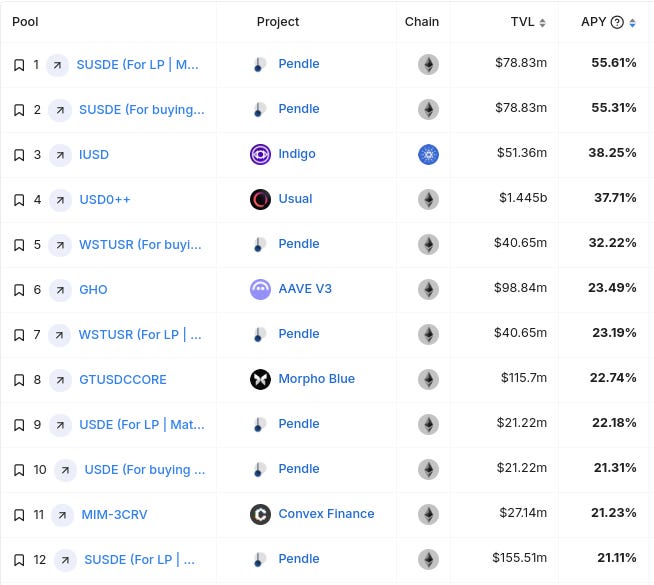
Task: Click the Pool column header
Action: [x=25, y=22]
